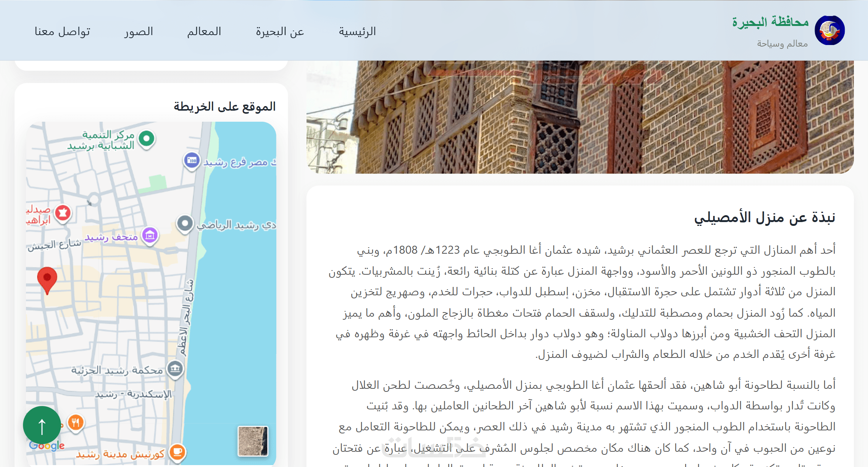Screen dimensions: 868x467
Task: Click the Rashid Museum purple map marker
Action: [150, 235]
